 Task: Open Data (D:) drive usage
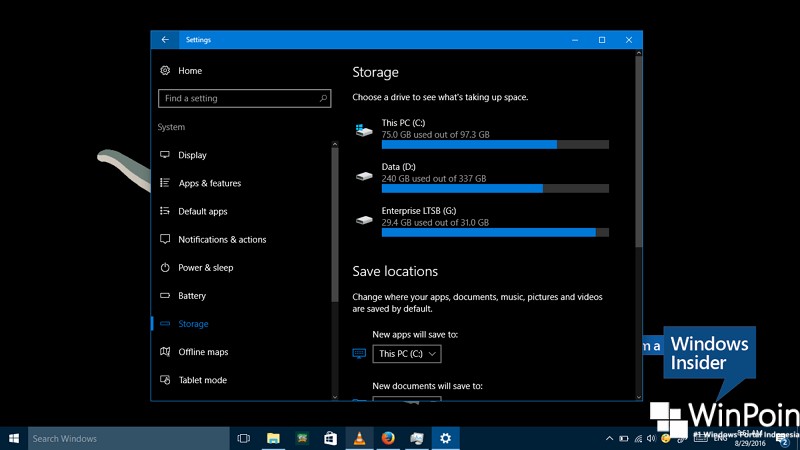pyautogui.click(x=481, y=178)
